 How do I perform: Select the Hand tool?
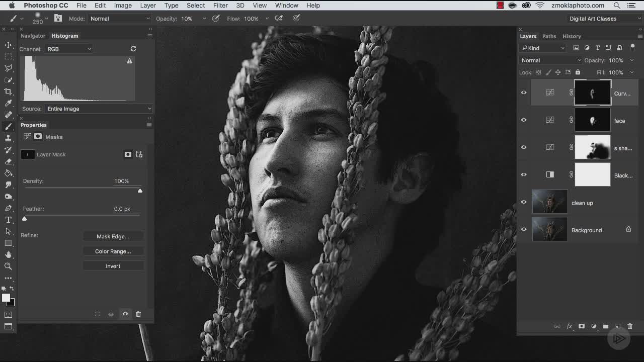pyautogui.click(x=8, y=254)
